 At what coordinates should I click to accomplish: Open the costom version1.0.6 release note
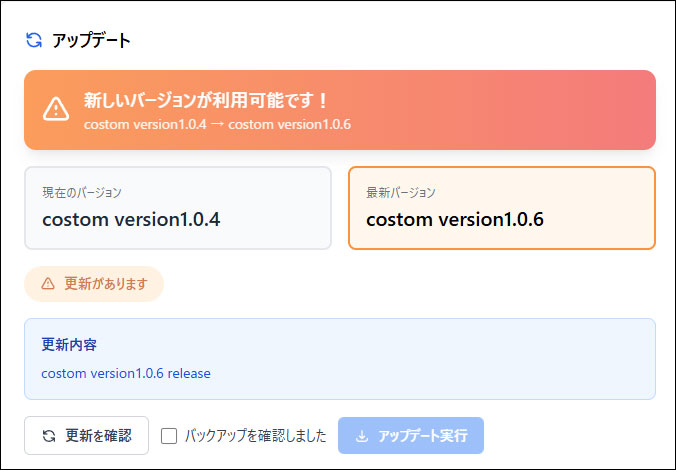tap(126, 373)
